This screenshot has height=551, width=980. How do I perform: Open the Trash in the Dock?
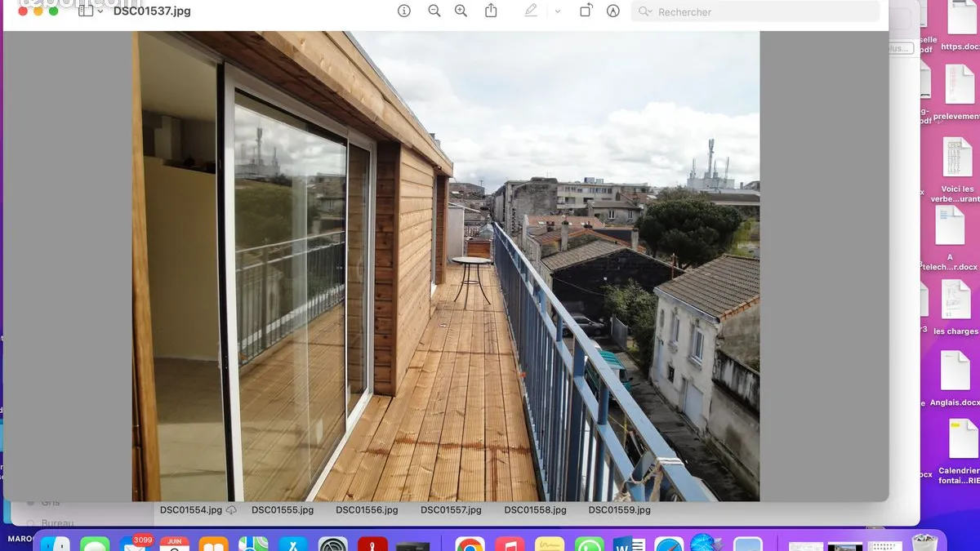tap(925, 544)
